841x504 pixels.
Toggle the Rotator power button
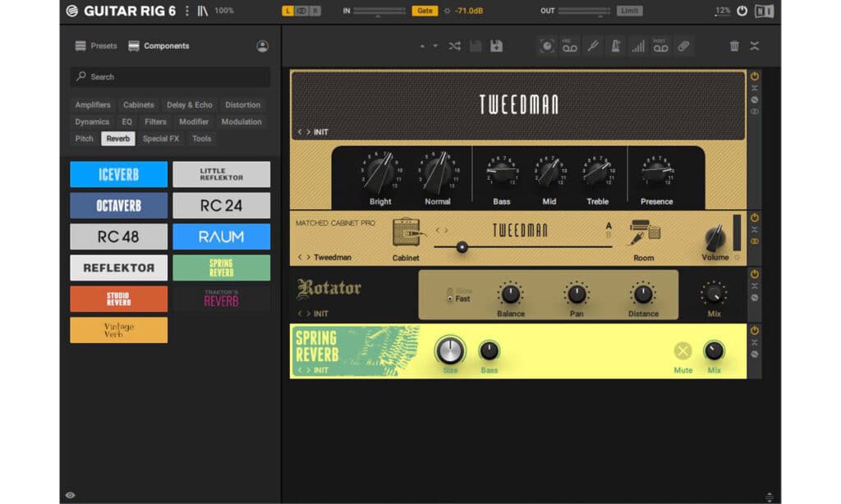tap(755, 274)
